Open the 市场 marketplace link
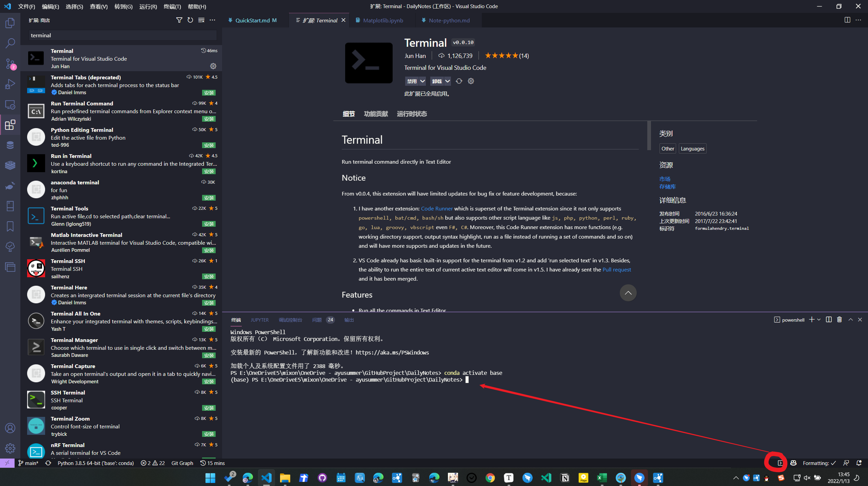 [x=665, y=179]
